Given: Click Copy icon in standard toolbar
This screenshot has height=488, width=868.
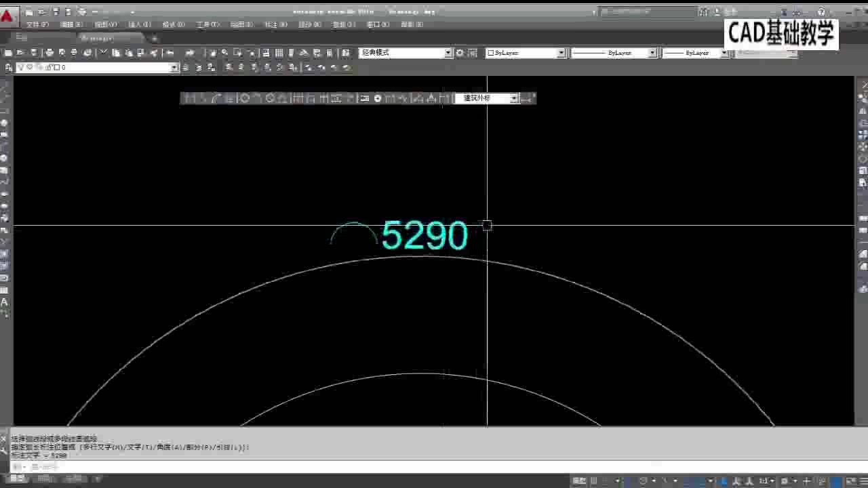Looking at the screenshot, I should coord(116,53).
